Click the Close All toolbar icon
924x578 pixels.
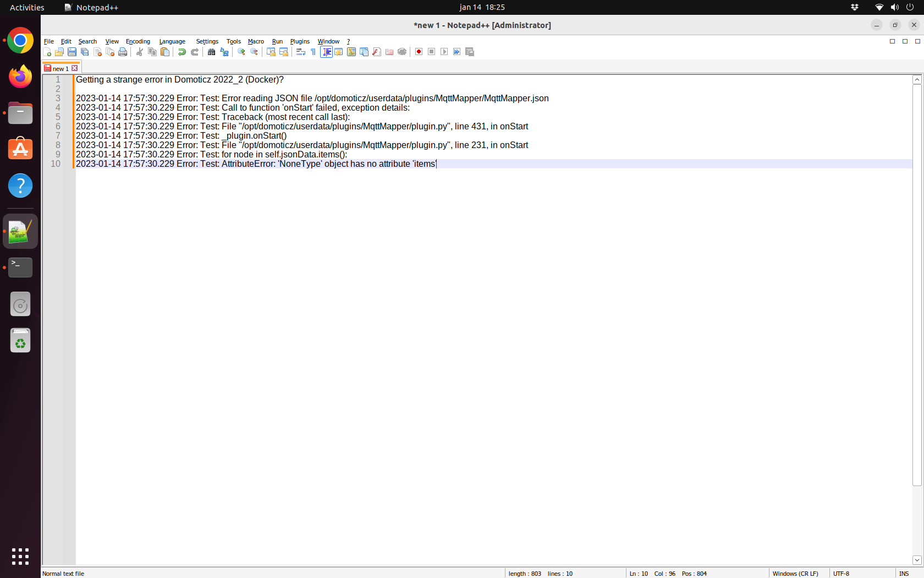tap(110, 52)
